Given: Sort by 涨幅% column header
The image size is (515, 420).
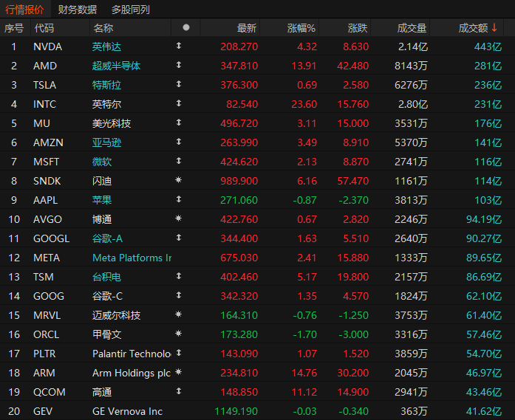Looking at the screenshot, I should [x=301, y=28].
